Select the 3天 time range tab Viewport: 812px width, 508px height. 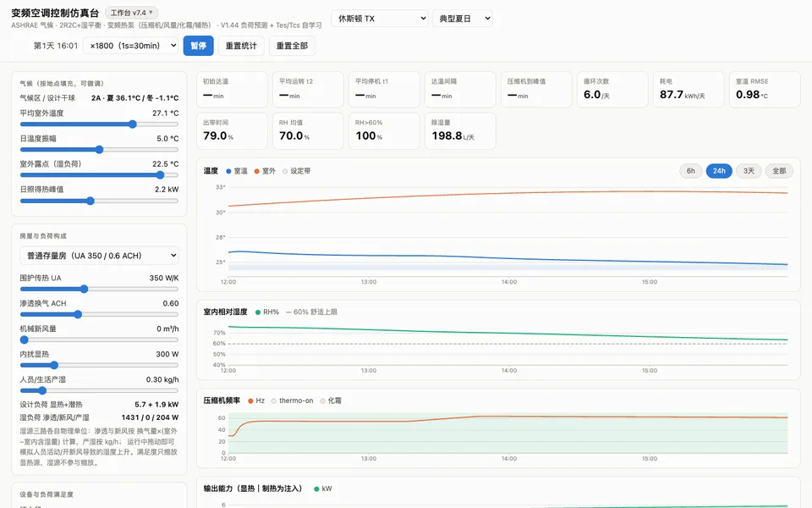pos(749,171)
